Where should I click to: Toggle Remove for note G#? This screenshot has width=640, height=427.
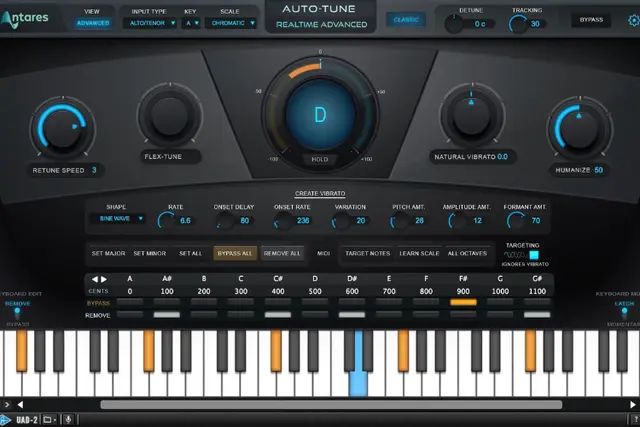coord(537,315)
